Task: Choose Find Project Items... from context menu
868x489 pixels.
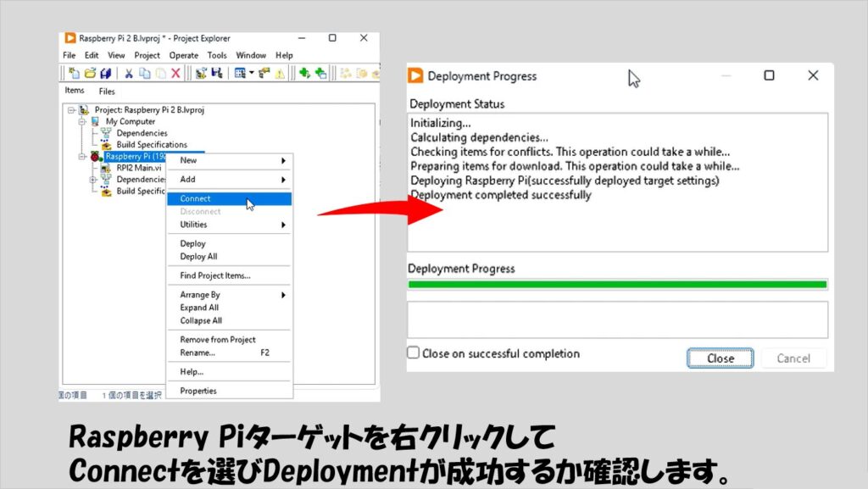Action: [230, 275]
